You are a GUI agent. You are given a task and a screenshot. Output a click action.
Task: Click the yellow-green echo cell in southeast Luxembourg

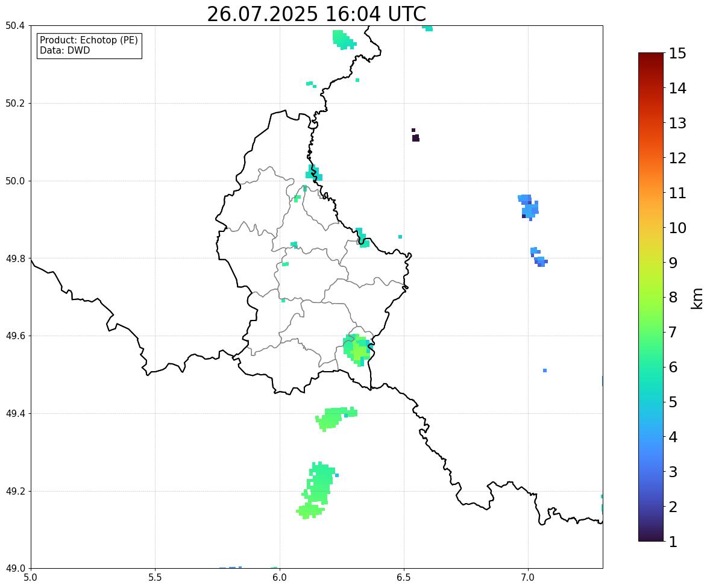pyautogui.click(x=357, y=349)
